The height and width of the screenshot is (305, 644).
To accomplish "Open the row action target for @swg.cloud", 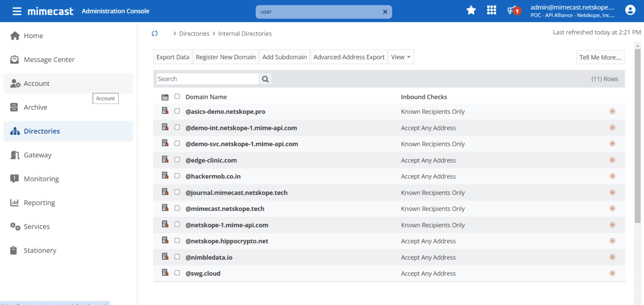I will pos(612,273).
